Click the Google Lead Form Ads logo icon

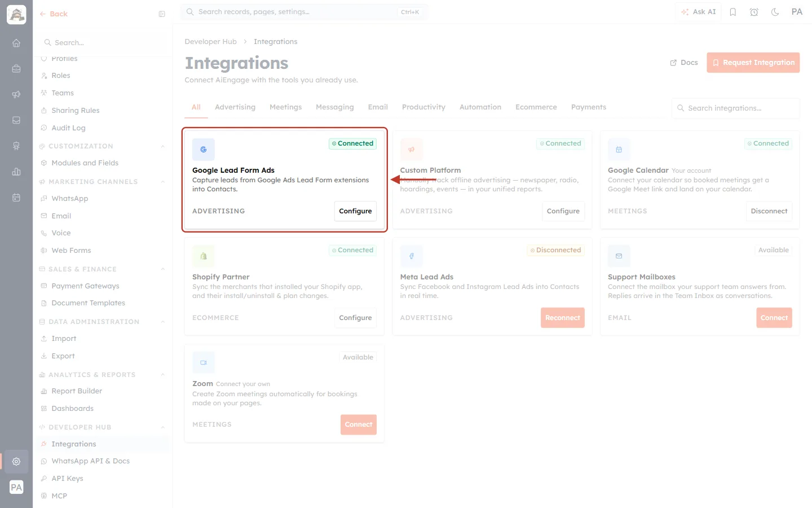[x=204, y=150]
